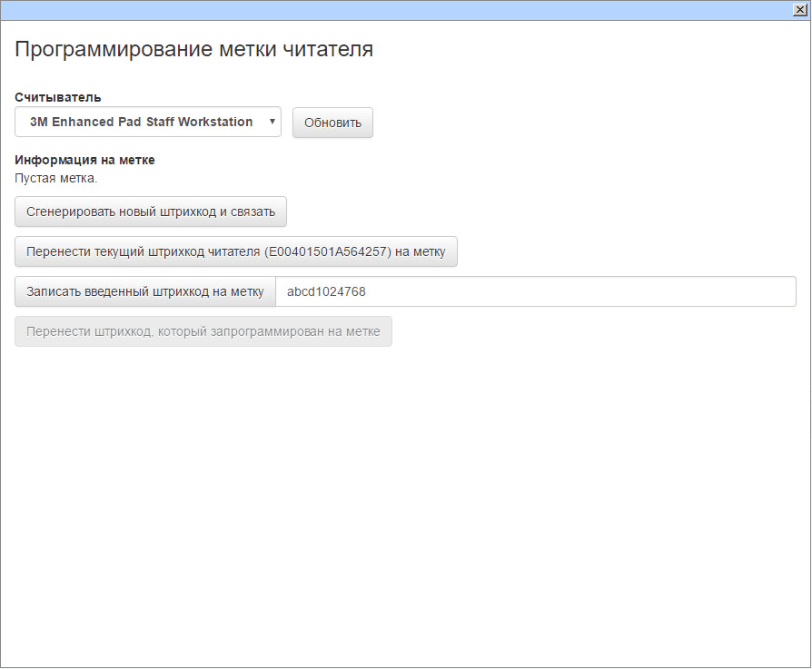Click the Информация на метке label
Image resolution: width=812 pixels, height=669 pixels.
tap(84, 160)
